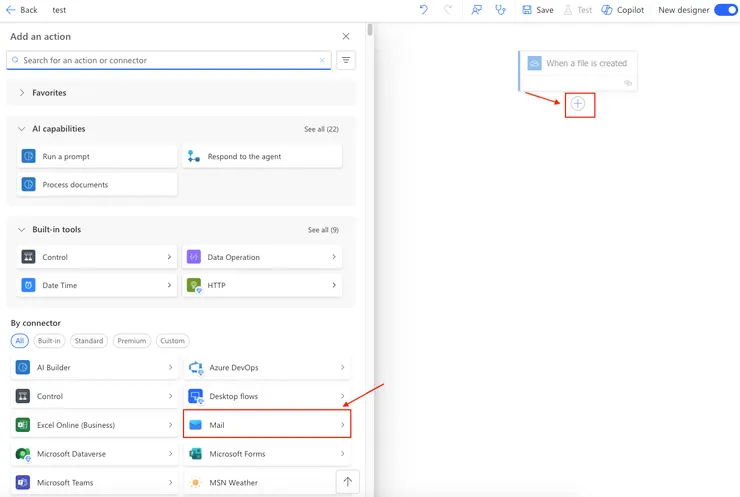Click the plus button below the trigger
Viewport: 740px width, 497px height.
pyautogui.click(x=578, y=104)
